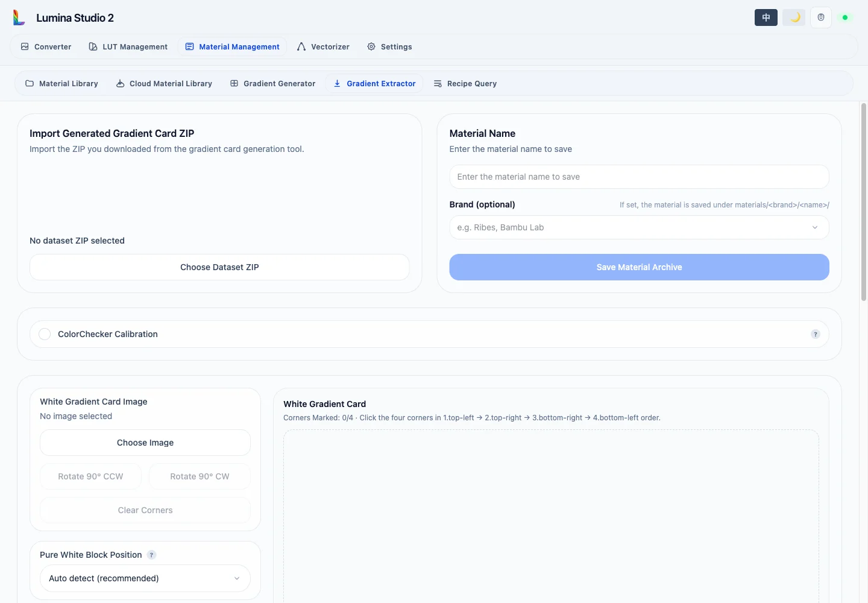The width and height of the screenshot is (868, 603).
Task: Click the material name input field
Action: (639, 177)
